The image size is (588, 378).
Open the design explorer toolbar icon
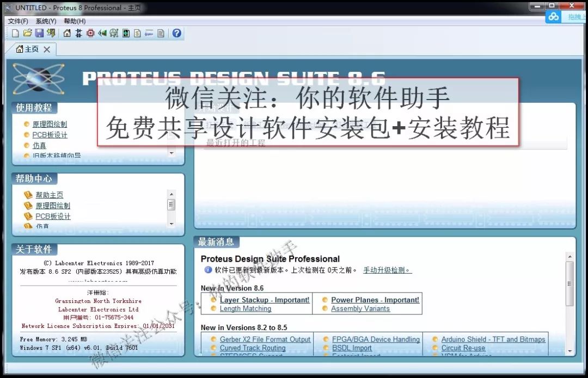126,33
